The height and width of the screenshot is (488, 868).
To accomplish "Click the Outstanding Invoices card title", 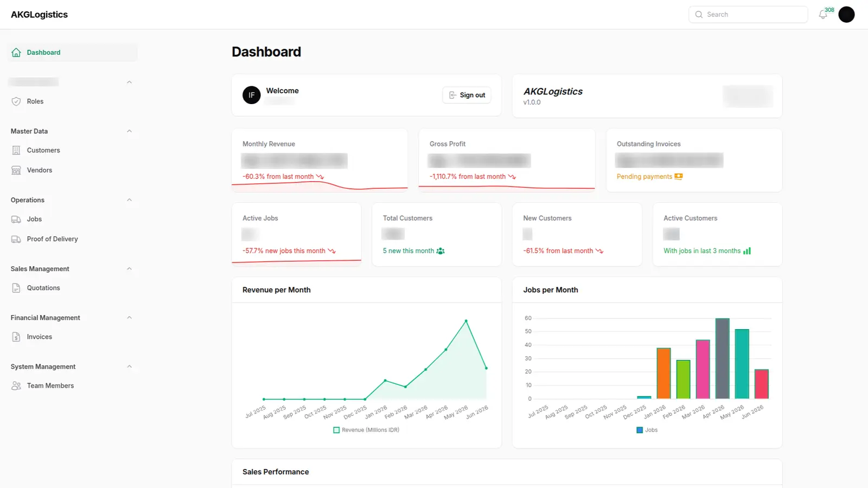I will (x=648, y=144).
